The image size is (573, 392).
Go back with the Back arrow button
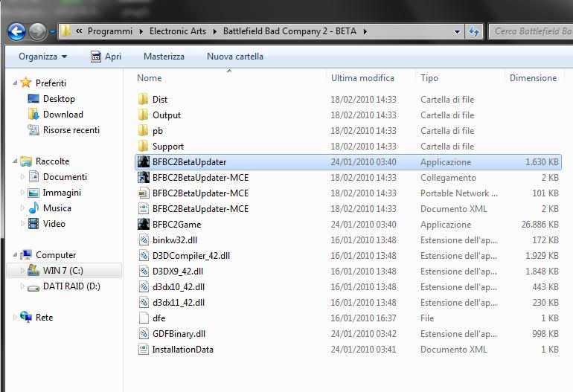pyautogui.click(x=17, y=32)
